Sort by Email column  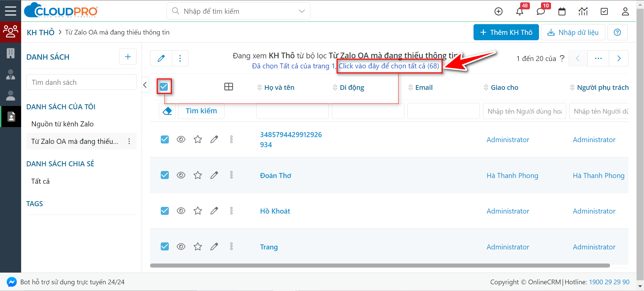coord(420,88)
